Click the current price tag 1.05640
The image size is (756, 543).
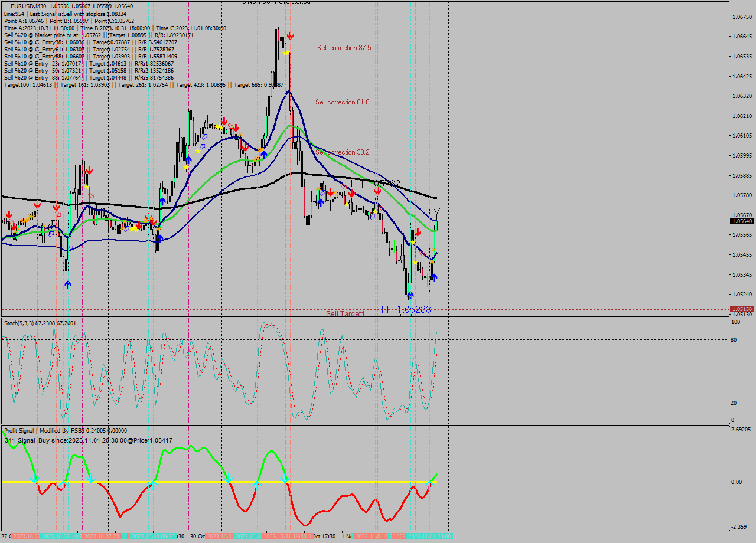click(742, 221)
